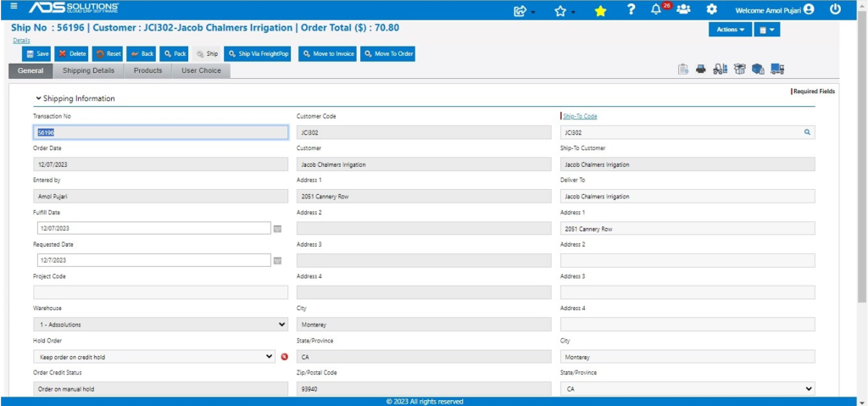Open the hamburger menu

(14, 7)
